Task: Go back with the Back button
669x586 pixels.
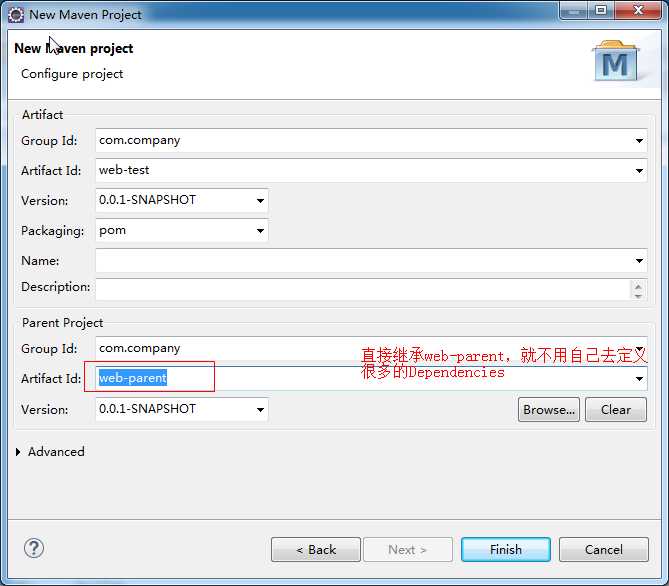Action: coord(316,550)
